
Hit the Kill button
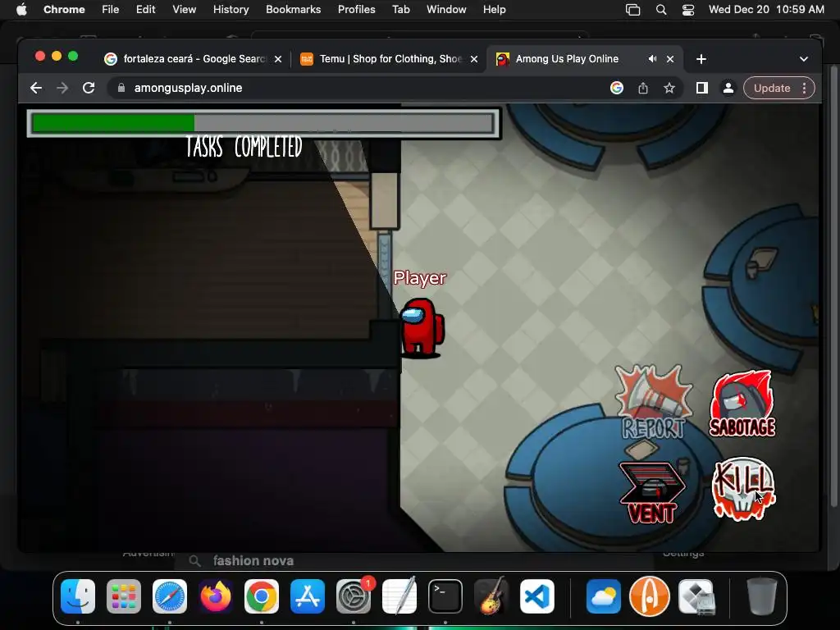pyautogui.click(x=743, y=488)
